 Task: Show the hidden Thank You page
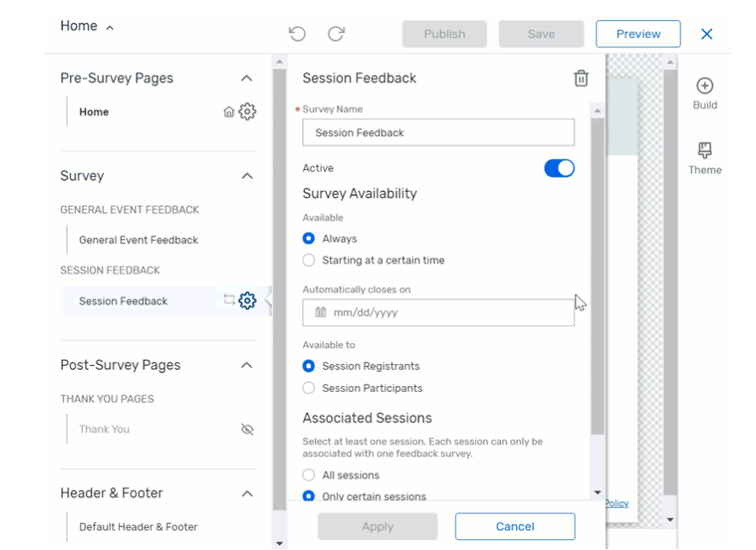[247, 429]
